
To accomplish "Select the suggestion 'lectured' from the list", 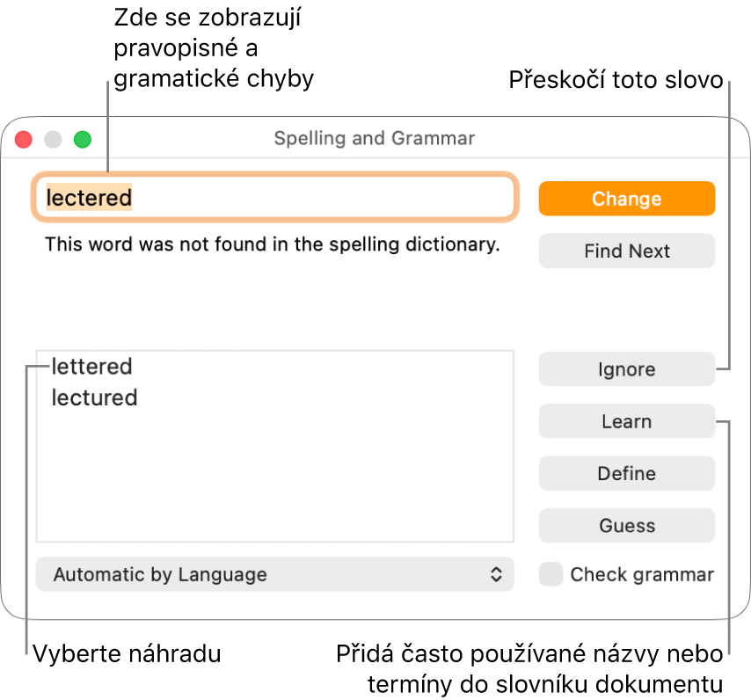I will [x=93, y=397].
